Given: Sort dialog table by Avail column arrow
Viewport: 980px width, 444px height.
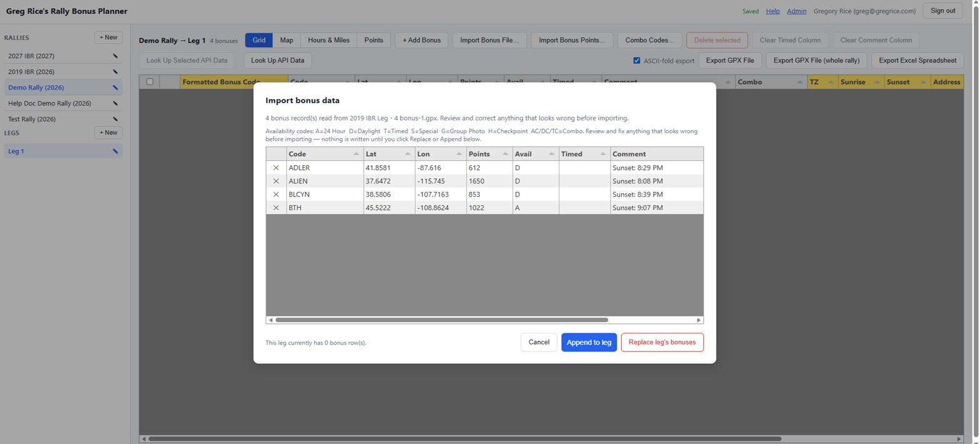Looking at the screenshot, I should 551,154.
